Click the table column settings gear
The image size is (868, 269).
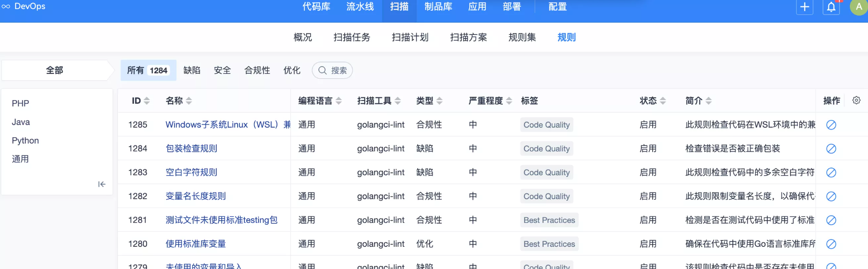[856, 101]
